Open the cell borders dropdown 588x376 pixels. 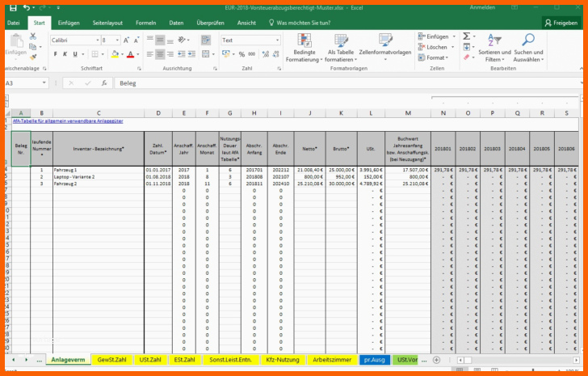(x=103, y=54)
